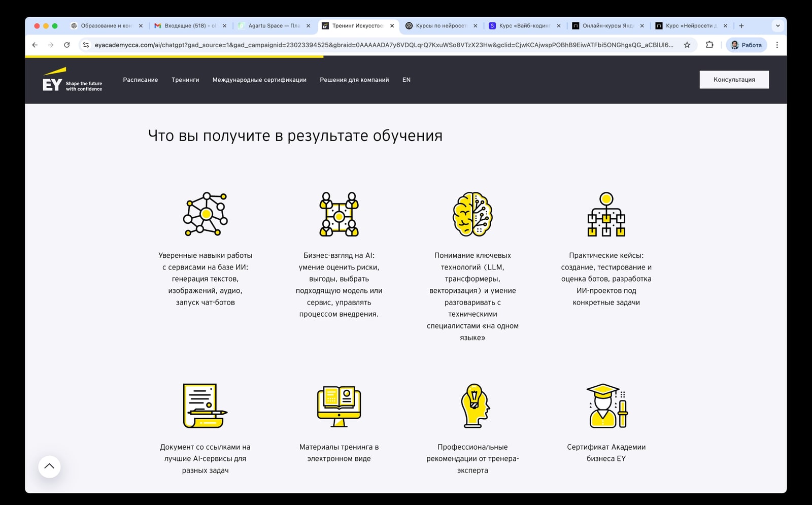Viewport: 812px width, 505px height.
Task: Reload the page with the refresh icon
Action: point(66,45)
